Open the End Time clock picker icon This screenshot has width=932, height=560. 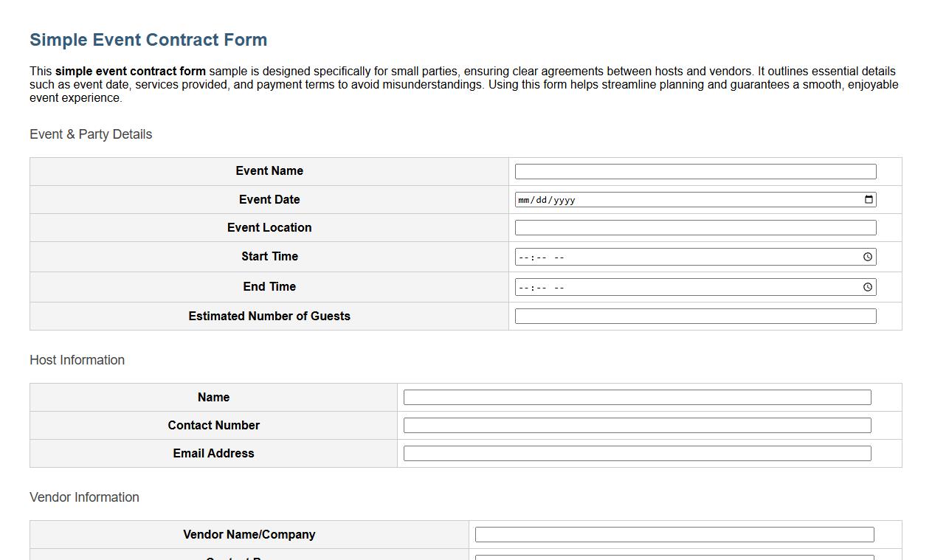coord(867,286)
